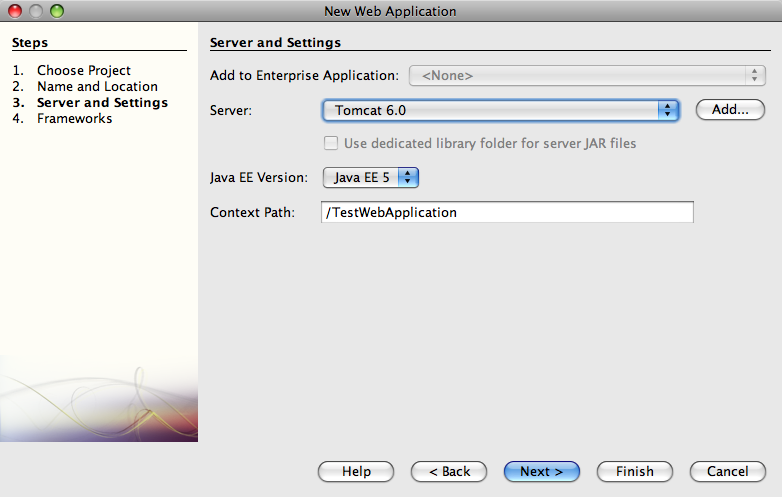Select the Name and Location step
This screenshot has width=782, height=497.
(x=97, y=86)
